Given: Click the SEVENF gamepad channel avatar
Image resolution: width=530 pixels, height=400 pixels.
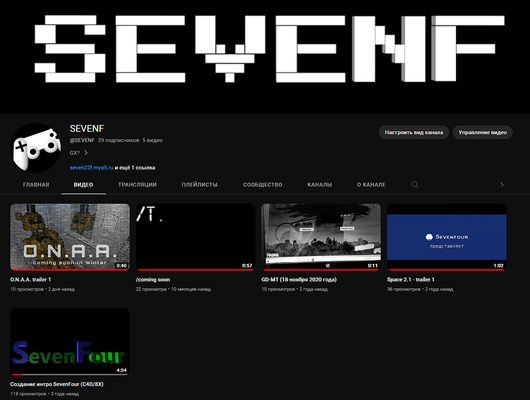Looking at the screenshot, I should pos(37,148).
